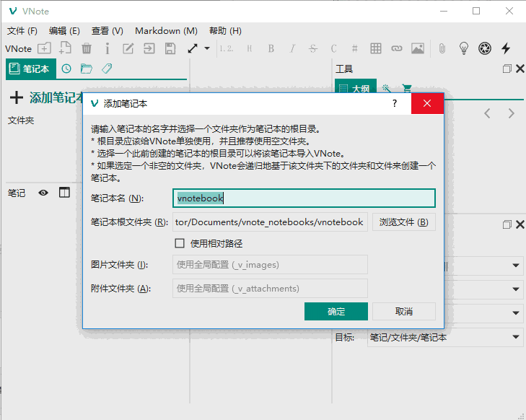Float the 工具 panel window icon
This screenshot has width=526, height=420.
[x=507, y=69]
